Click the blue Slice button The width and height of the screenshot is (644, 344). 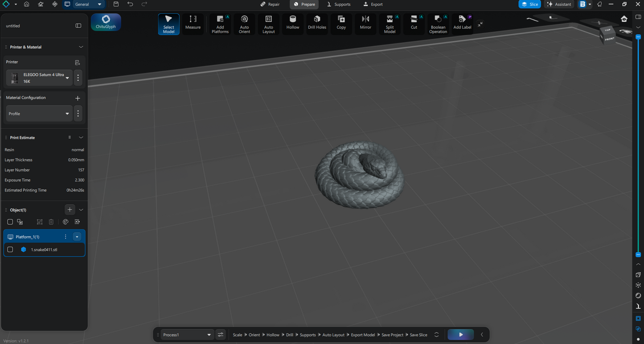click(529, 4)
